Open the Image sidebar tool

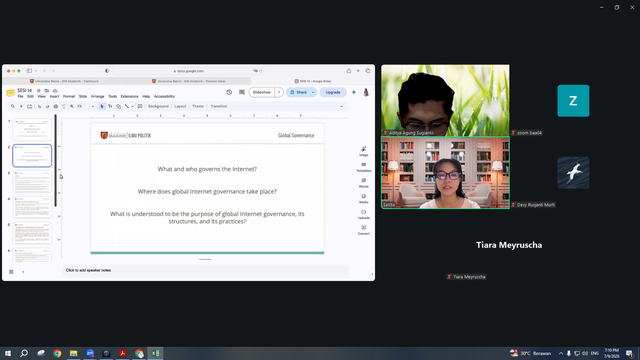pyautogui.click(x=364, y=151)
